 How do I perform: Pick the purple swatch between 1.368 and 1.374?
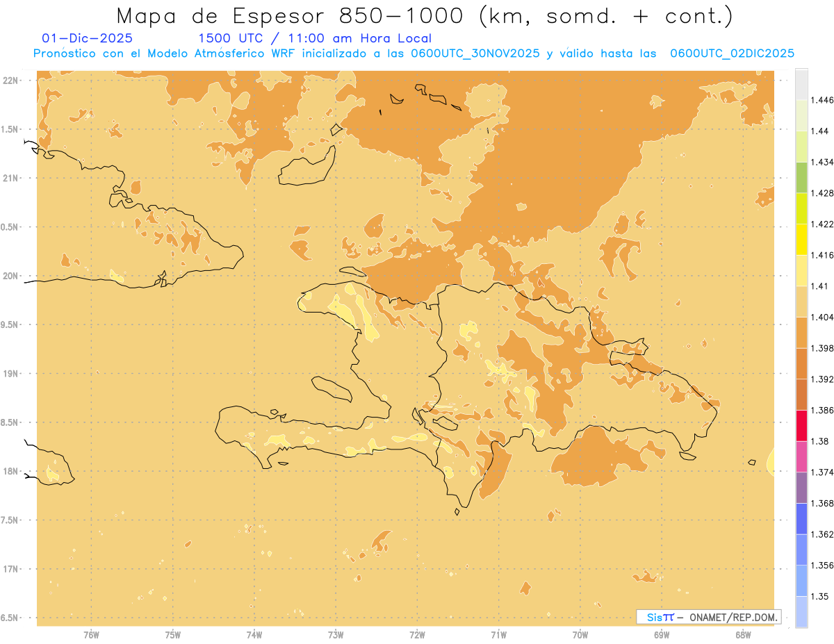[x=801, y=488]
